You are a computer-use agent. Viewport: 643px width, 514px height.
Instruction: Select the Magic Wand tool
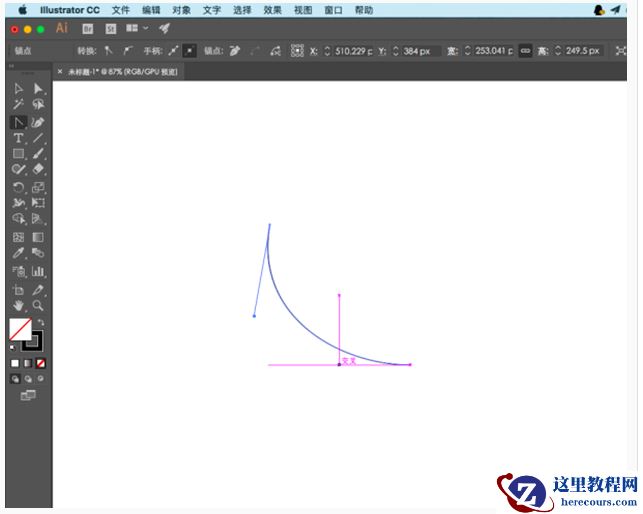[x=18, y=104]
